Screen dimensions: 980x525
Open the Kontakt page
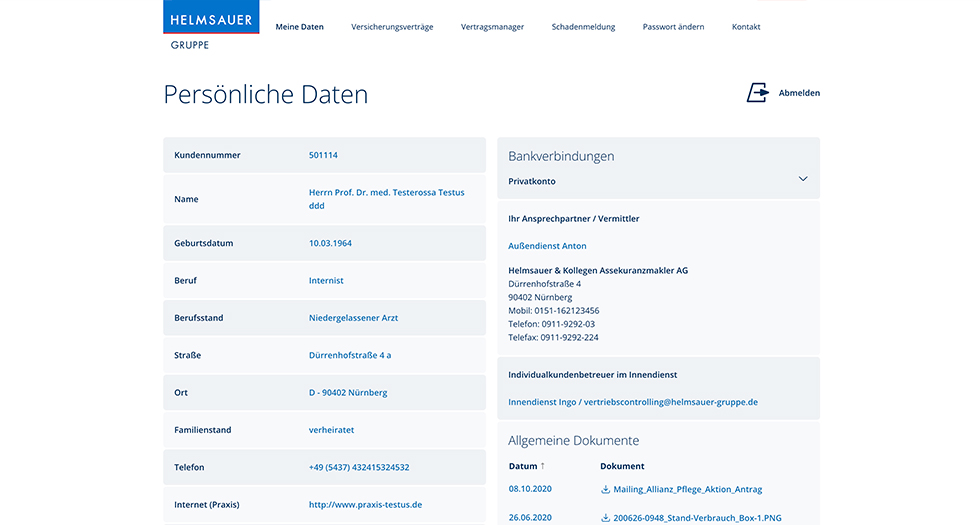(746, 27)
